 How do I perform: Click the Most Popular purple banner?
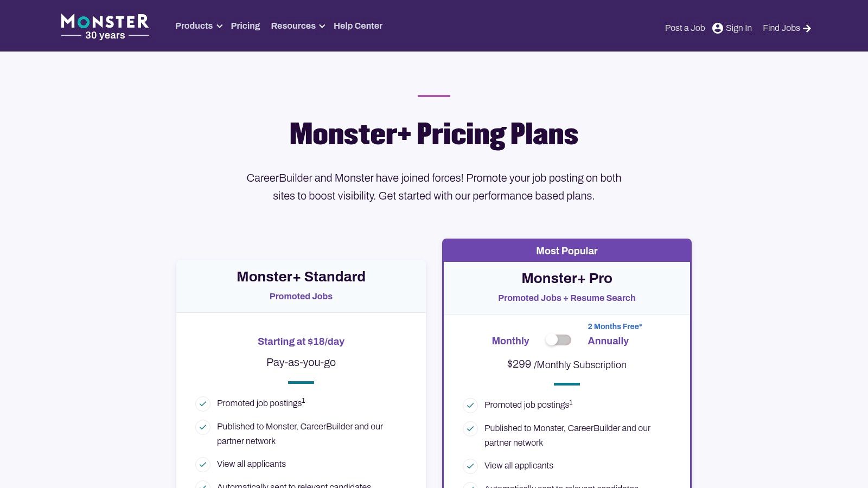566,251
